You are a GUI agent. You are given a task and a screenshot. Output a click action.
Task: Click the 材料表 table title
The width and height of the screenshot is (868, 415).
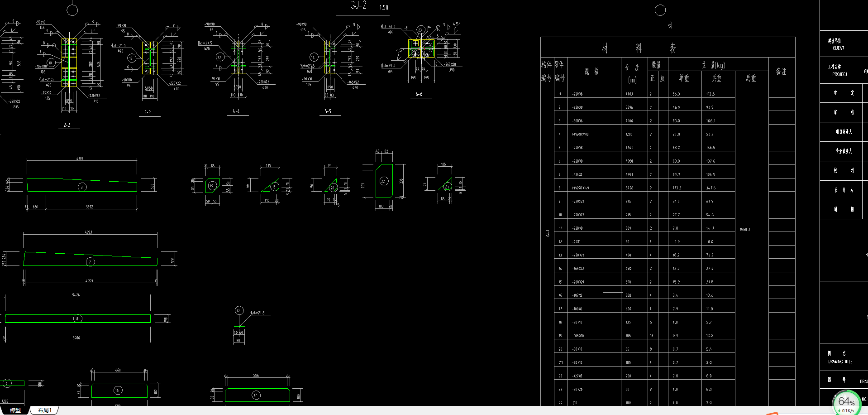(x=639, y=48)
